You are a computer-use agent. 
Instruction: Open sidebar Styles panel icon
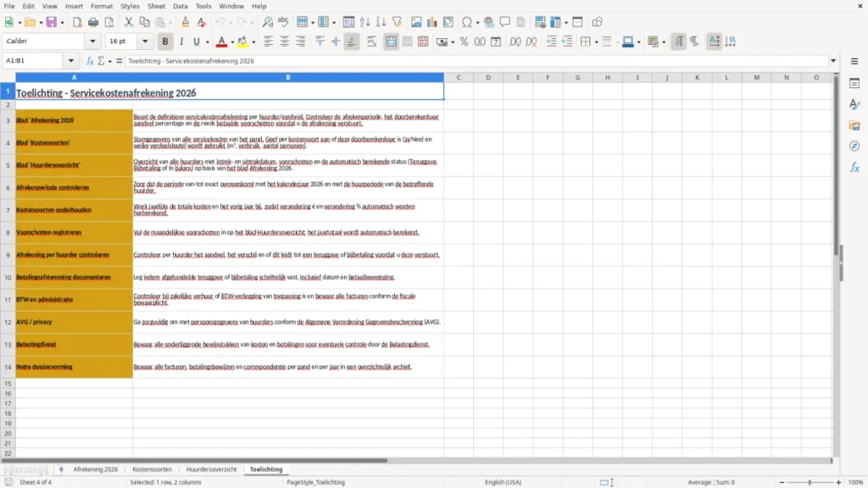point(854,104)
